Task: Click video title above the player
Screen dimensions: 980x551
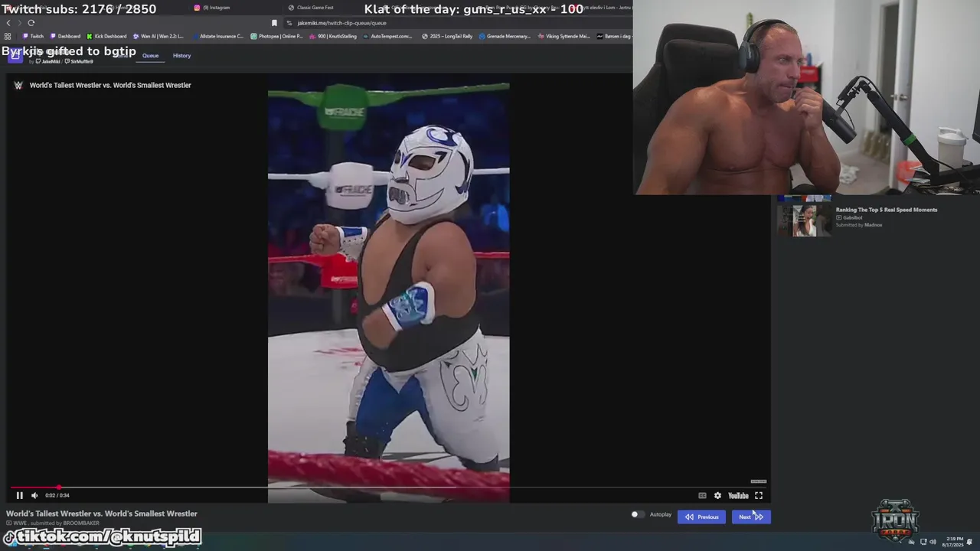Action: pos(110,85)
